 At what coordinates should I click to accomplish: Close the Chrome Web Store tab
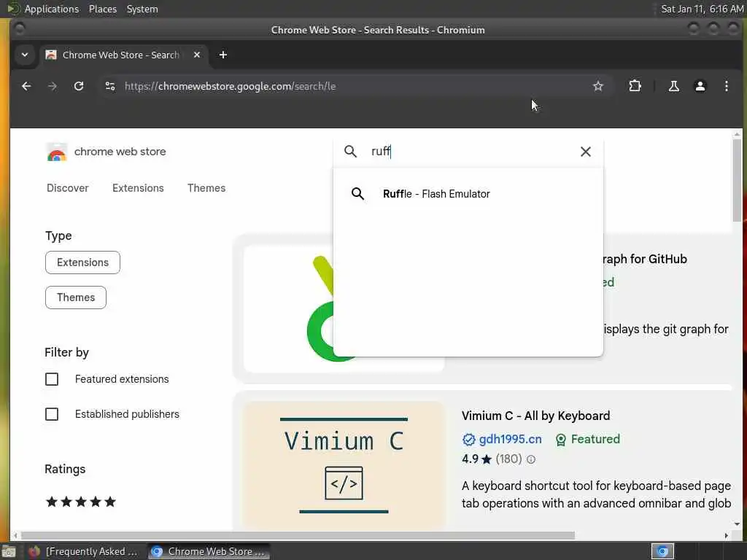coord(197,55)
